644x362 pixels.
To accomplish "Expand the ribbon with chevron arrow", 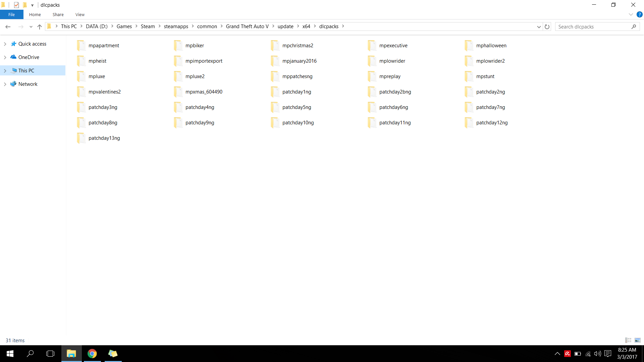I will pyautogui.click(x=631, y=14).
